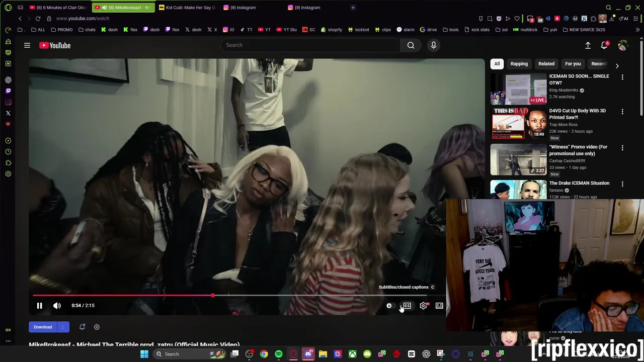Image resolution: width=644 pixels, height=362 pixels.
Task: Open the gear icon beside Download button
Action: pos(97,327)
